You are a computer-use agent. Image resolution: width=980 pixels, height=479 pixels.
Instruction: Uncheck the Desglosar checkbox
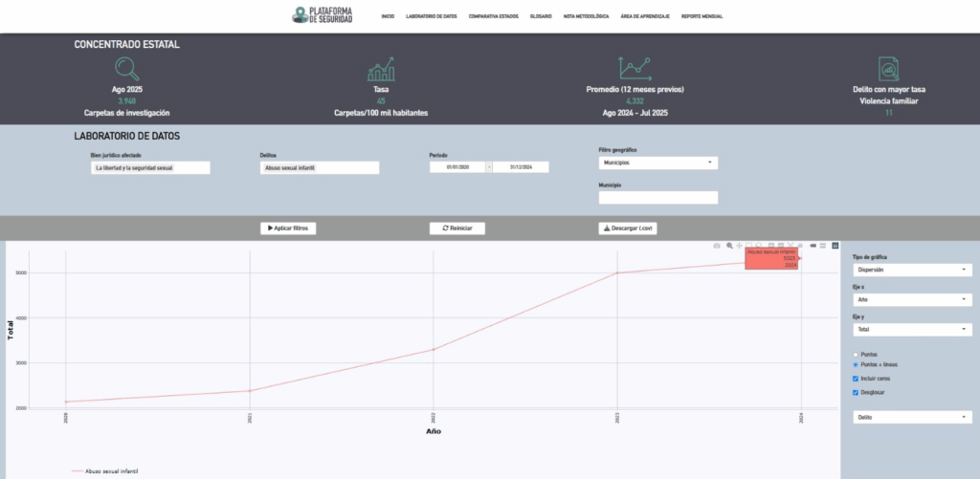pyautogui.click(x=856, y=392)
